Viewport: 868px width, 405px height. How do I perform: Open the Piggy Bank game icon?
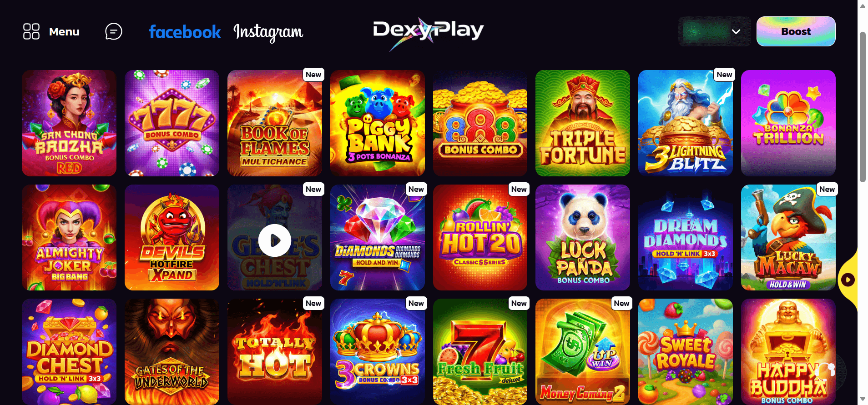378,123
